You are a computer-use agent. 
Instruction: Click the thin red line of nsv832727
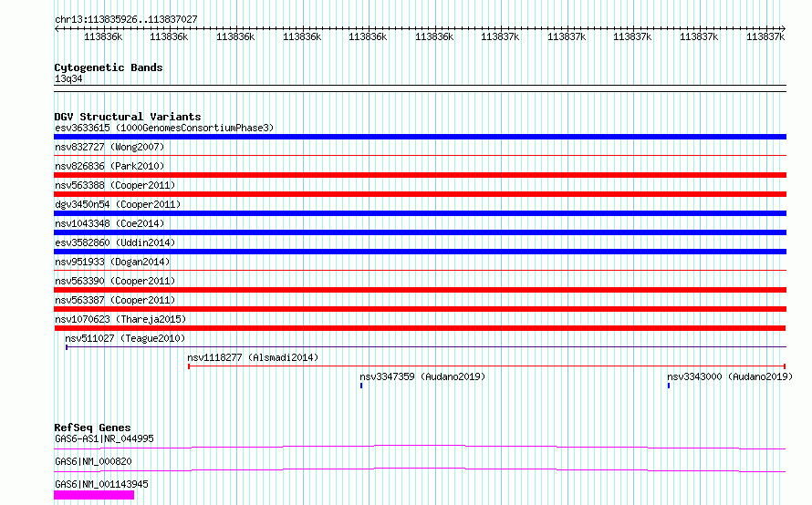(420, 155)
